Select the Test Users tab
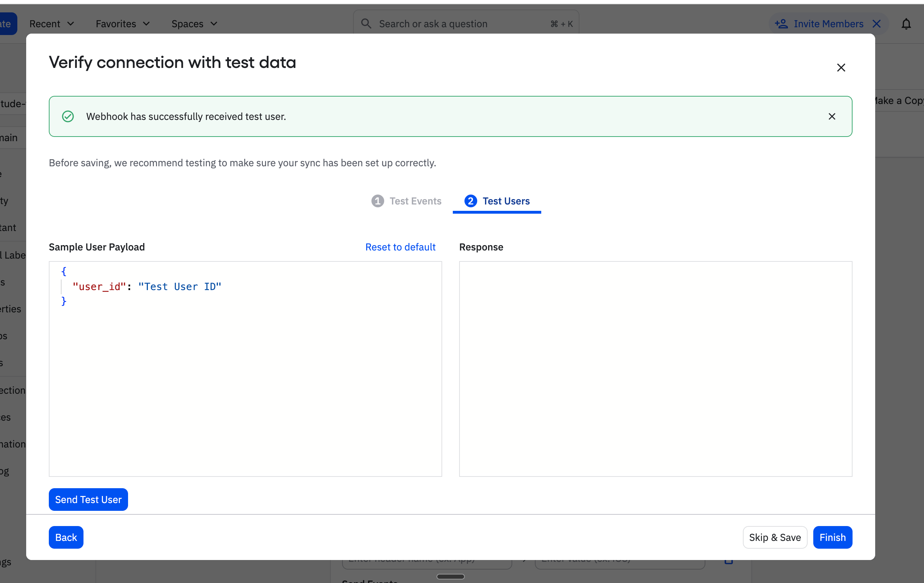This screenshot has width=924, height=583. tap(497, 201)
